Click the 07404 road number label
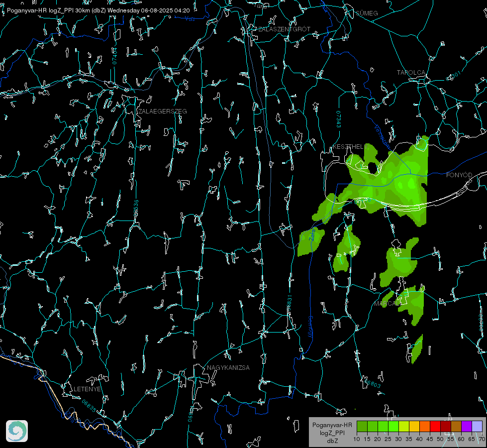 click(114, 56)
